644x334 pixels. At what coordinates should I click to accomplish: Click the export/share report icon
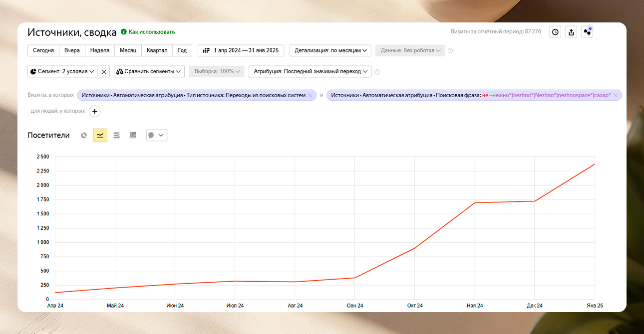click(571, 32)
